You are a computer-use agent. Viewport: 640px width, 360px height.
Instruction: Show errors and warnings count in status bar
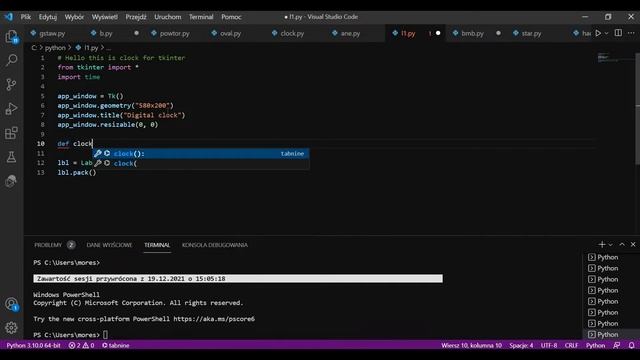(81, 345)
